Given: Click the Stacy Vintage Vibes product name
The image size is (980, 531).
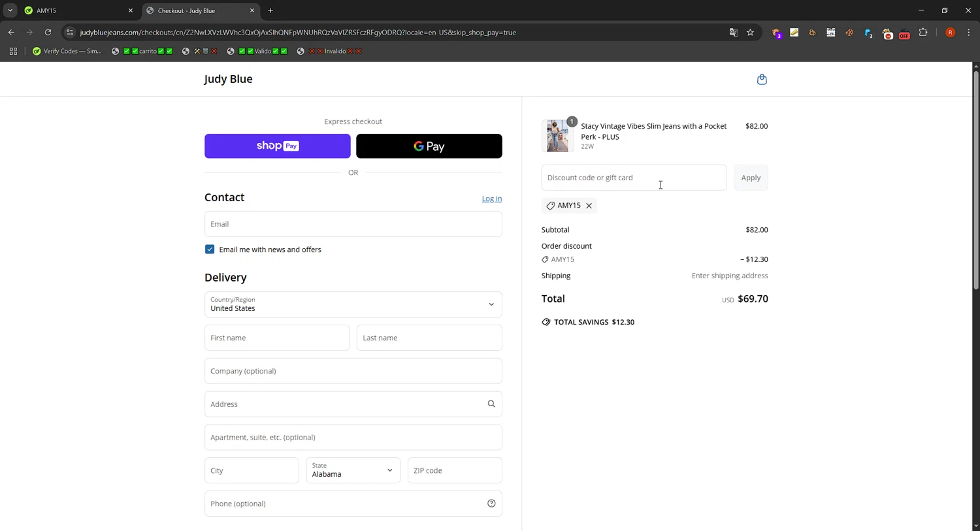Looking at the screenshot, I should point(654,131).
